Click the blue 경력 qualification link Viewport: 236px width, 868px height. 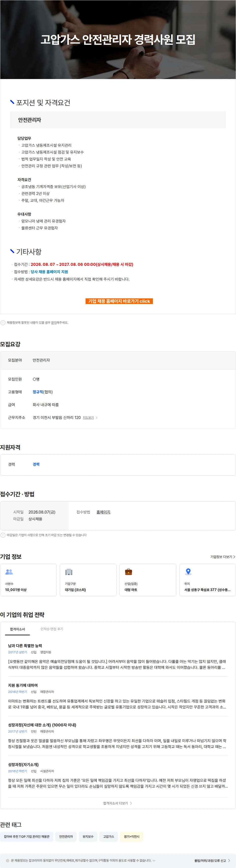point(36,464)
